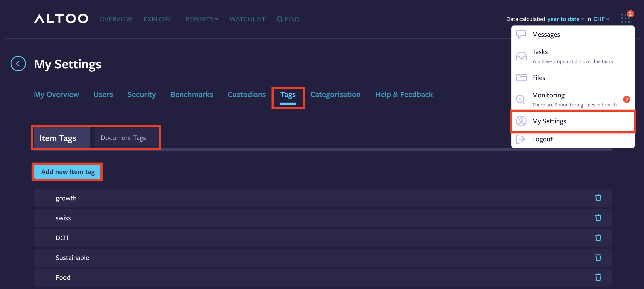Click the Logout arrow icon
This screenshot has width=644, height=289.
point(520,139)
